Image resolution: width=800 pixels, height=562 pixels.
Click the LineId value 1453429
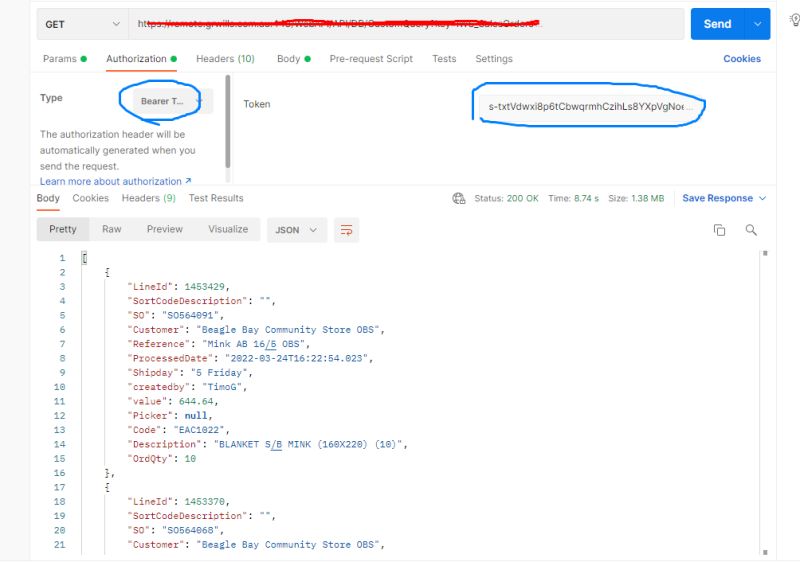point(205,287)
